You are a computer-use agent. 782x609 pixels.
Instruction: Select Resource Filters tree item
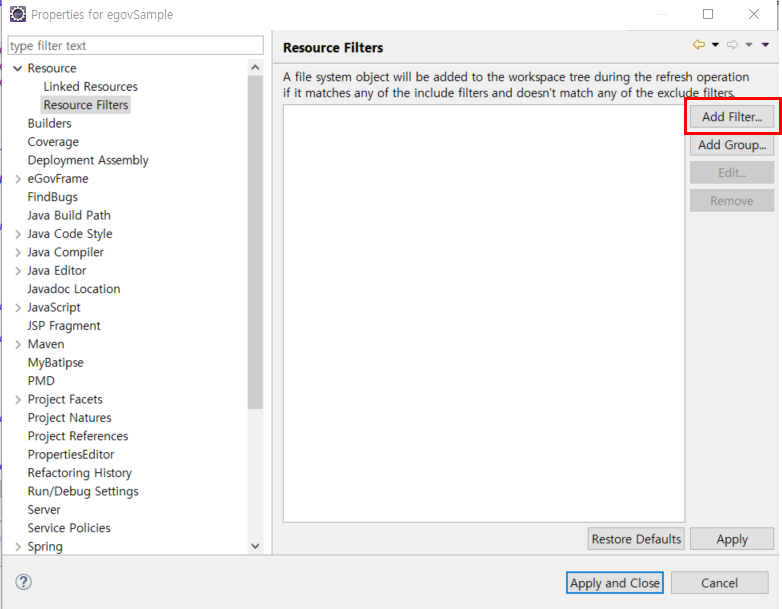coord(86,105)
